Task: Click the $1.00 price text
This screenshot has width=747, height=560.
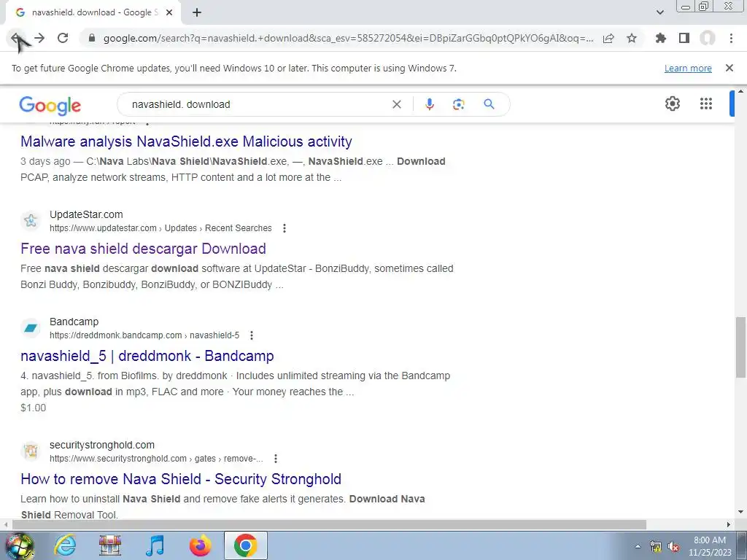Action: pyautogui.click(x=34, y=408)
